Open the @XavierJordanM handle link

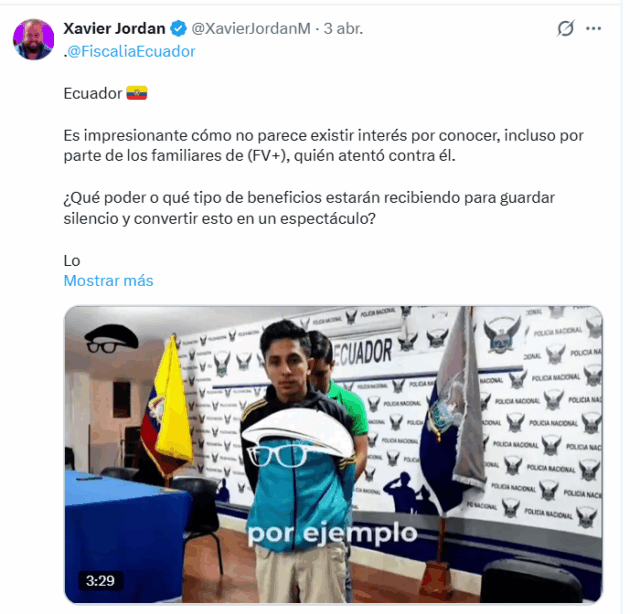click(251, 29)
